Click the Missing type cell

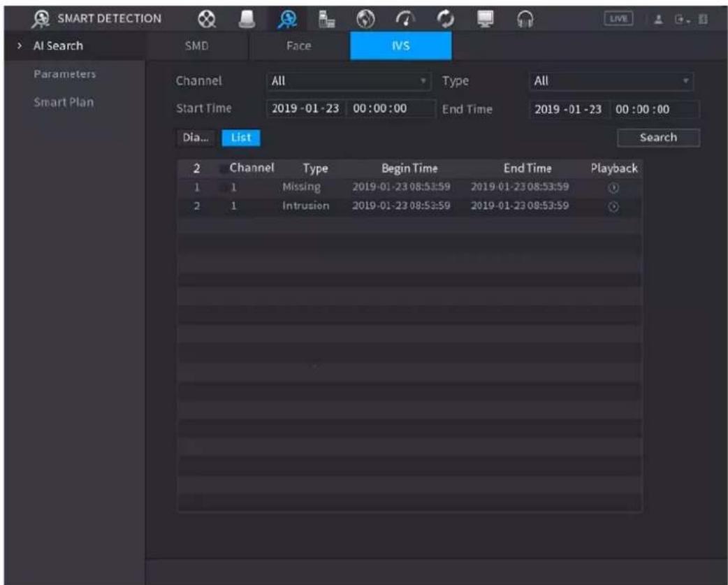pyautogui.click(x=301, y=187)
